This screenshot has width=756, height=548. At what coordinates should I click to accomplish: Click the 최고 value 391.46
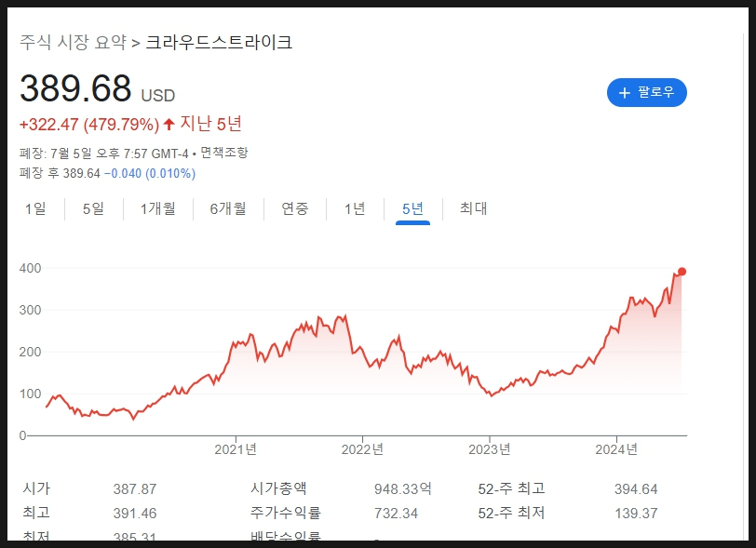[x=135, y=514]
